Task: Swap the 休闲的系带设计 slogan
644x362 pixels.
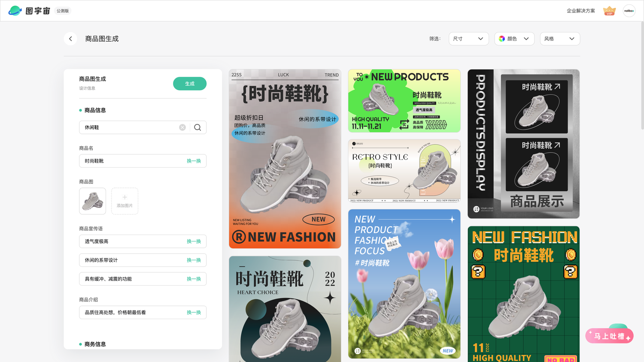Action: coord(194,260)
